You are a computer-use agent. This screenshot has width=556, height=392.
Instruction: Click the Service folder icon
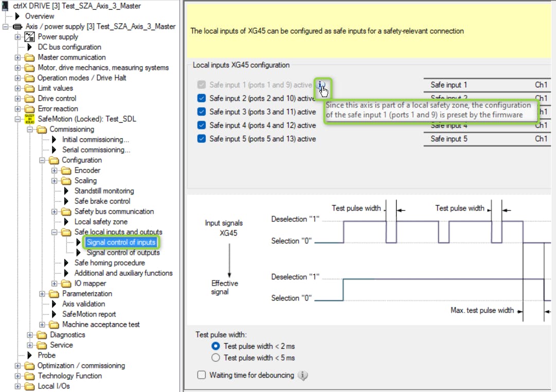(x=42, y=345)
